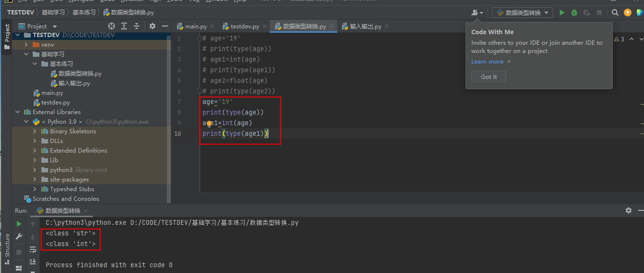Screen dimensions: 644x273
Task: Open the Learn more link
Action: (x=491, y=62)
